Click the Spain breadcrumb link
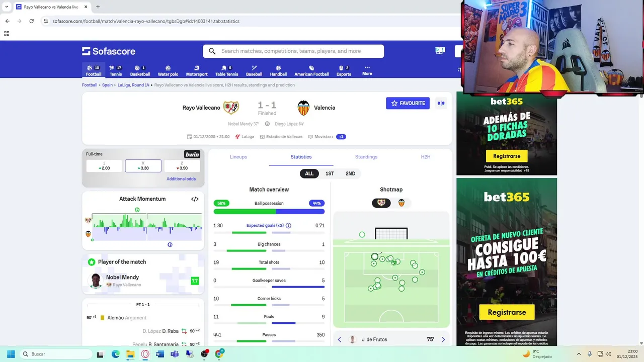Viewport: 644px width, 362px height. pos(107,85)
